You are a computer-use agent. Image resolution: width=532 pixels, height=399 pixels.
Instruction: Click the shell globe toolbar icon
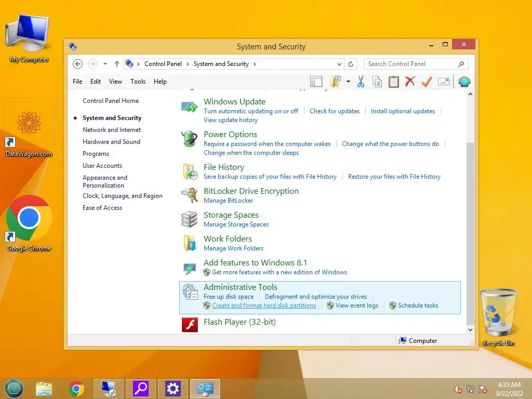464,82
